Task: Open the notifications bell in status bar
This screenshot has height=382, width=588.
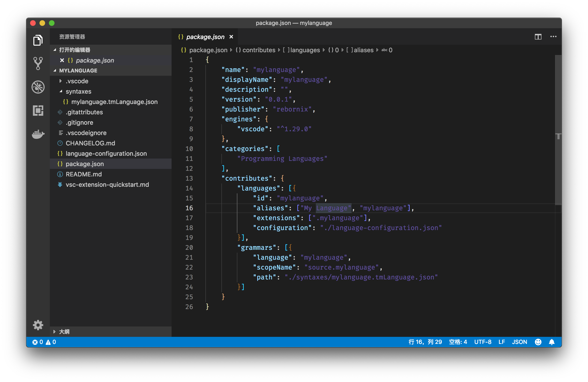Action: point(552,342)
